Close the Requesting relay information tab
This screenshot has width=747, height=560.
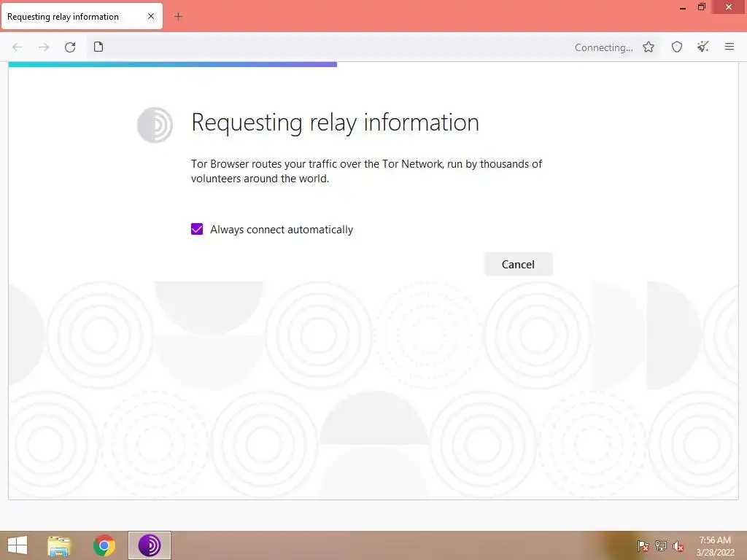151,16
